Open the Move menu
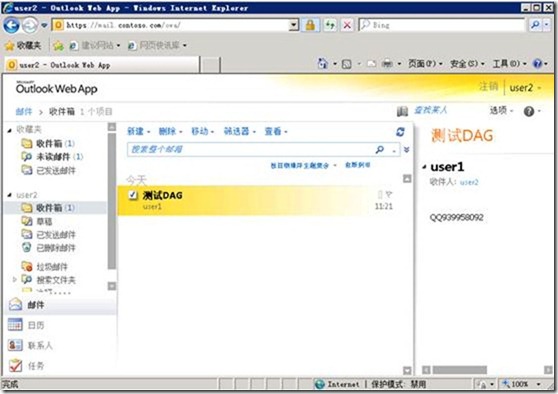Screen dimensions: 558x394 [202, 132]
